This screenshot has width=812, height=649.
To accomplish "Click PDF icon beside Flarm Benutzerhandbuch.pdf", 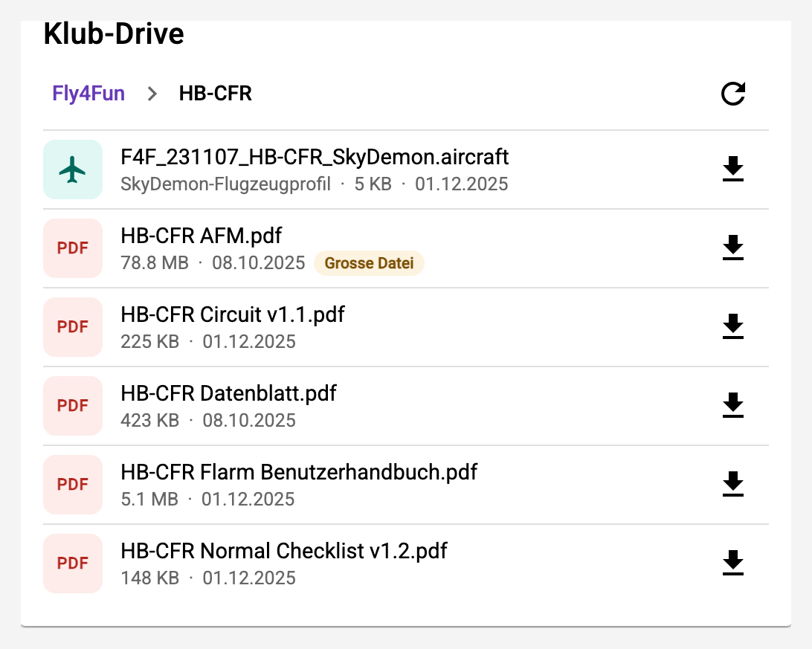I will [x=73, y=484].
